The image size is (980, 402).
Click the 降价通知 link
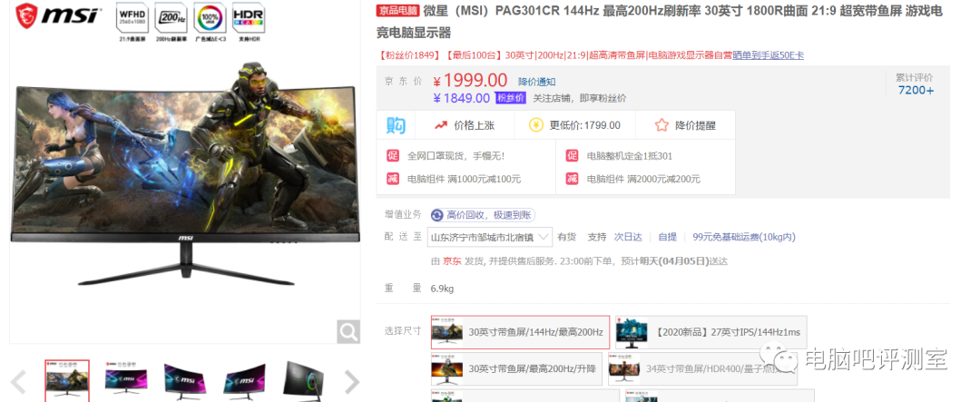537,82
